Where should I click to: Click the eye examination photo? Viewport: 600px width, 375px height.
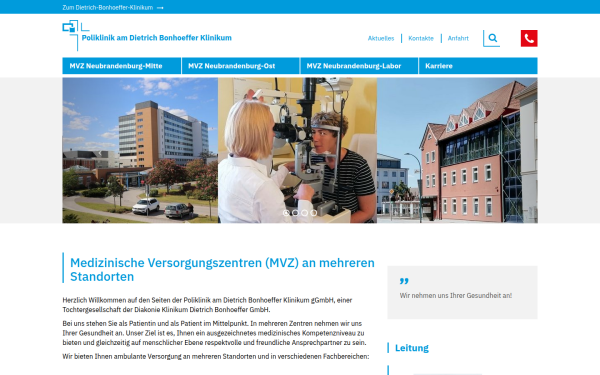tap(297, 150)
